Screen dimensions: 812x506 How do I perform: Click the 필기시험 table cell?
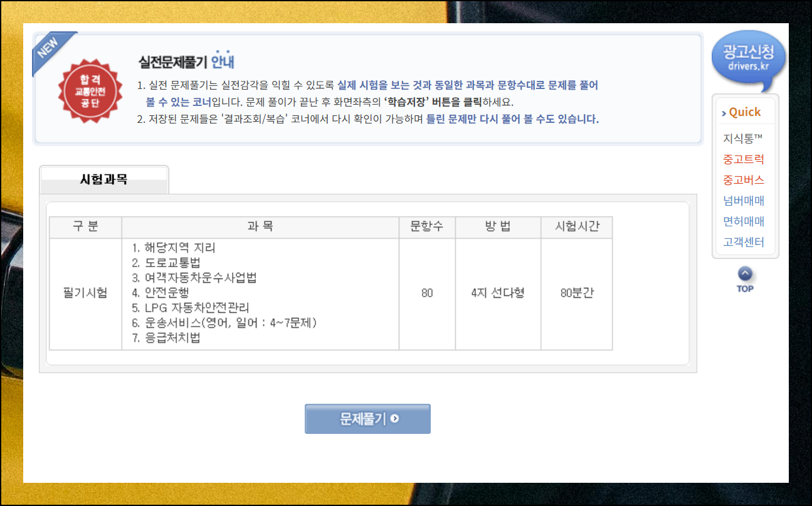coord(86,293)
